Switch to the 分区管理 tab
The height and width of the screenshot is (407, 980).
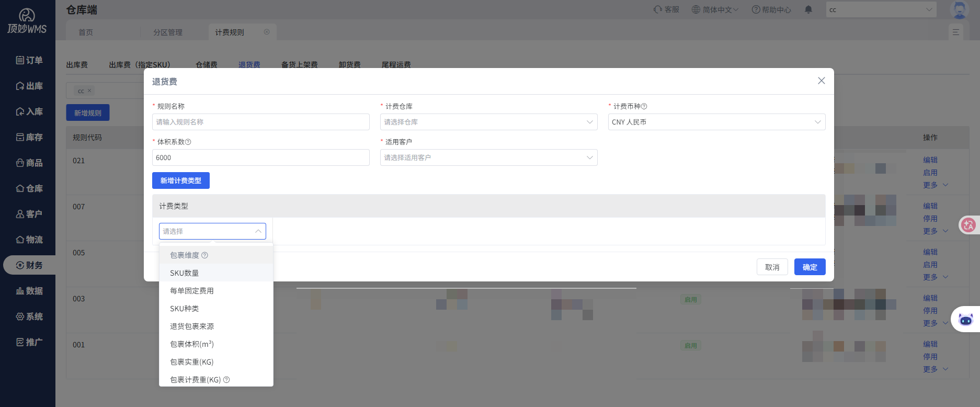pos(168,32)
